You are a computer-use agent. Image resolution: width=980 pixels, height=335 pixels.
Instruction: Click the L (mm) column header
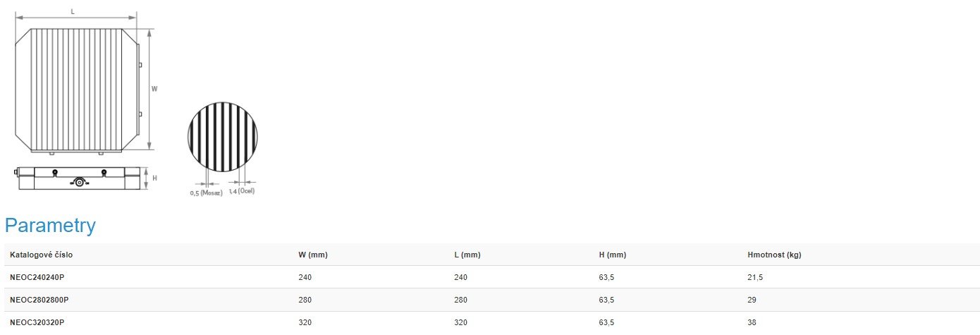click(x=467, y=255)
